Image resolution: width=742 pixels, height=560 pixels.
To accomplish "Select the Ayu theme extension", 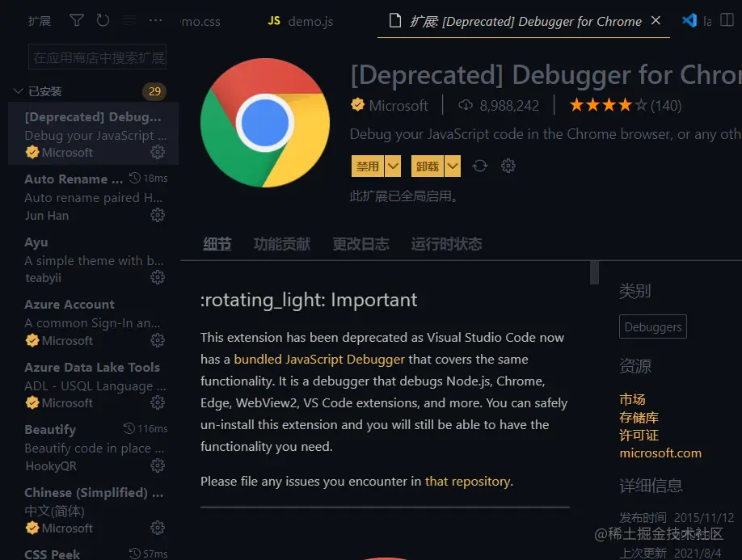I will (93, 259).
